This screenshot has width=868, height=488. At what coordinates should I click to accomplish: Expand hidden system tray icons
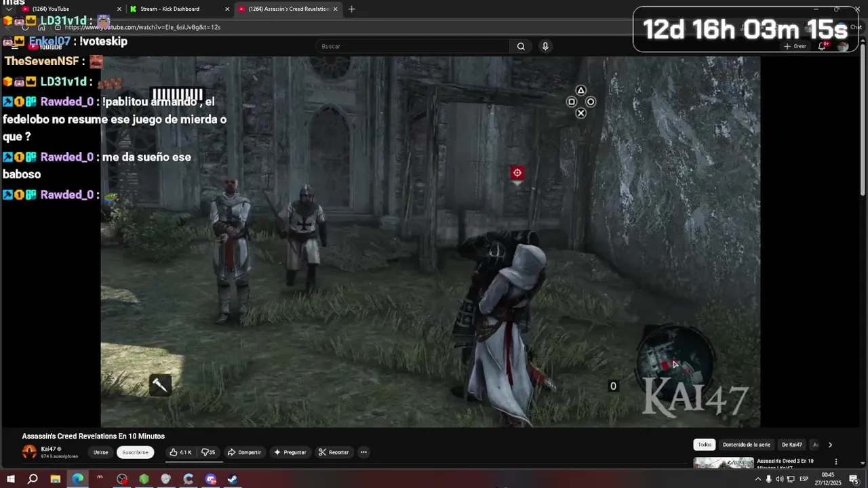[x=757, y=479]
